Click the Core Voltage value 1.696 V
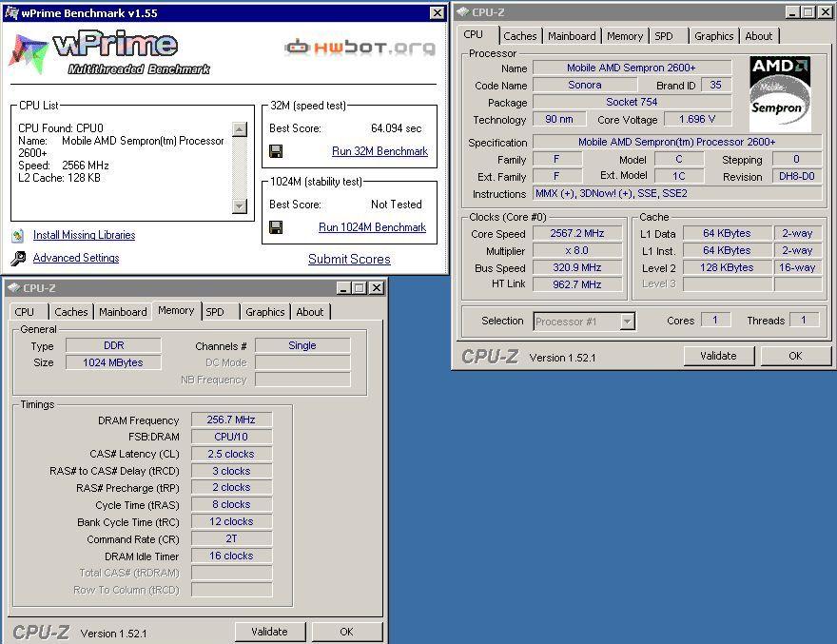The image size is (837, 644). tap(697, 119)
